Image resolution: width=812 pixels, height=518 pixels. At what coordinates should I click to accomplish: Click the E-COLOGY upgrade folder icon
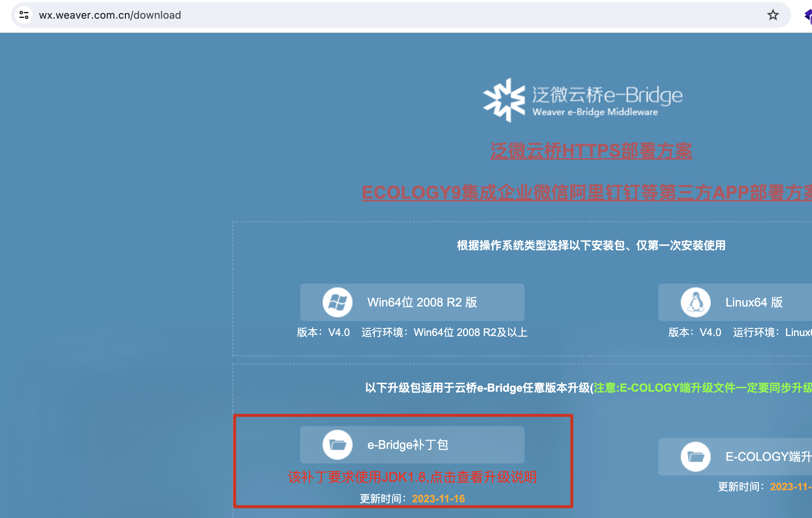point(695,457)
